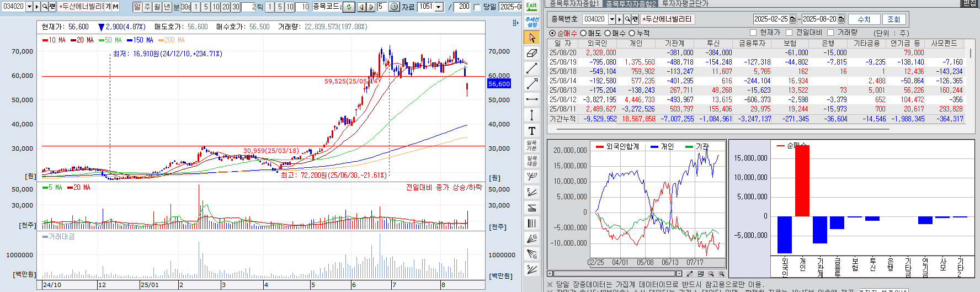Select the vertical line tool

pyautogui.click(x=531, y=115)
